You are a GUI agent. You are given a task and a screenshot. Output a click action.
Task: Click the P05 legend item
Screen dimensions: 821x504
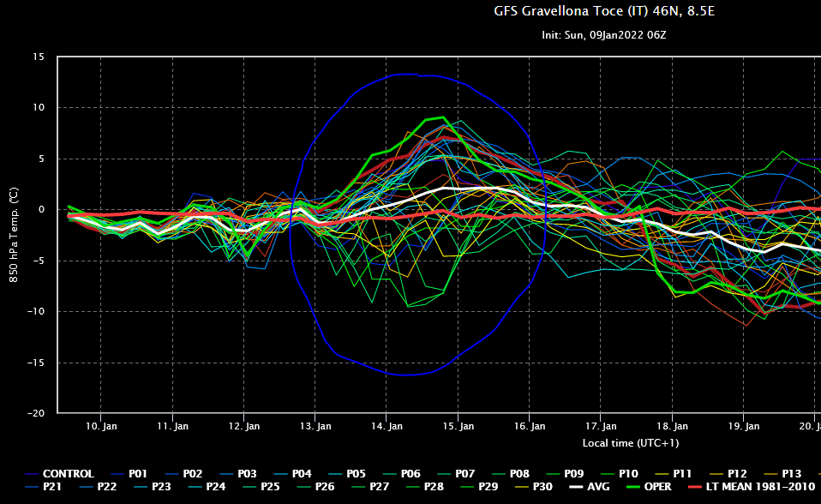tap(357, 474)
